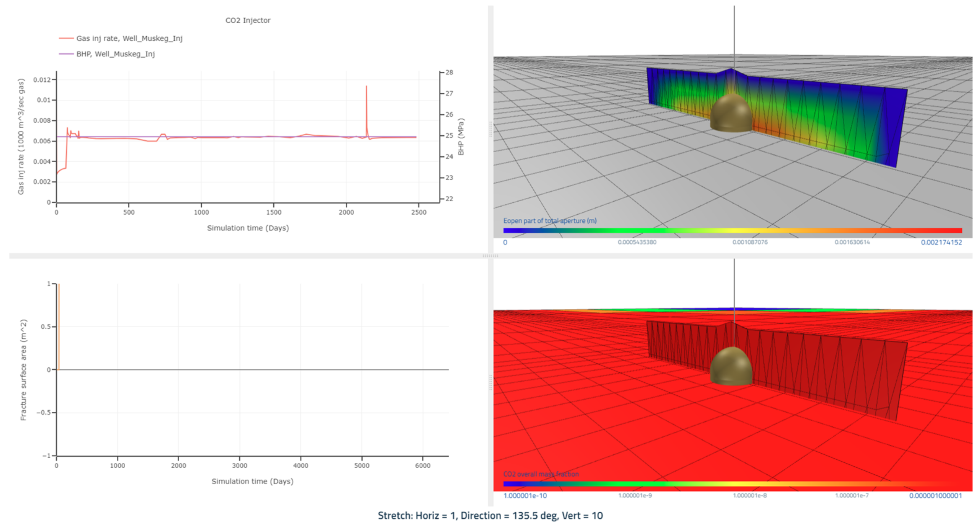The width and height of the screenshot is (980, 530).
Task: Open the CO2 overall mass fraction property label
Action: click(541, 474)
